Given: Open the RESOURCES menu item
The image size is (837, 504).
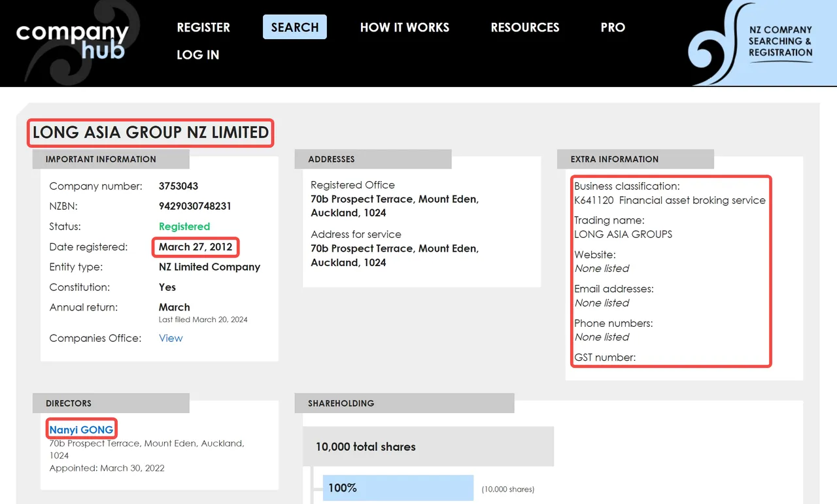Looking at the screenshot, I should 525,27.
